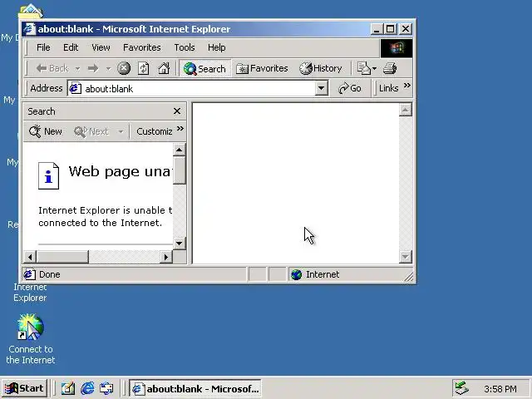Screen dimensions: 532x399
Task: Launch Internet Explorer from Quick Launch
Action: pos(87,388)
